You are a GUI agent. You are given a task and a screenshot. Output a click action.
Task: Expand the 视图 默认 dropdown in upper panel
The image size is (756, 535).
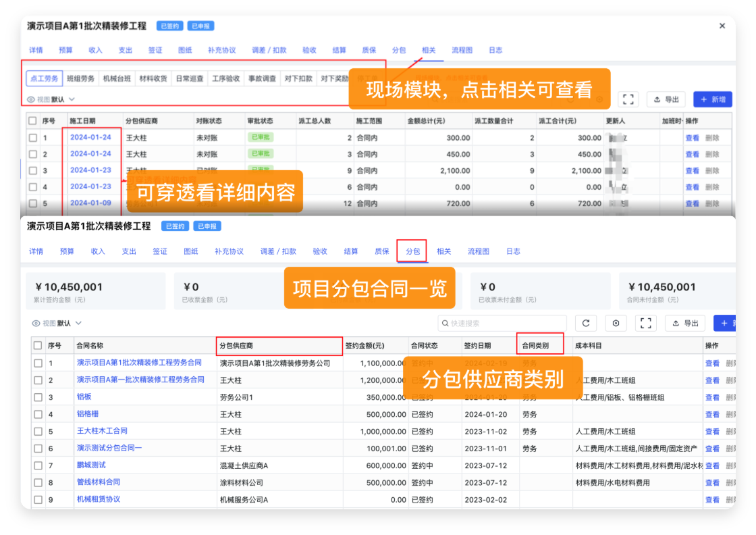55,99
